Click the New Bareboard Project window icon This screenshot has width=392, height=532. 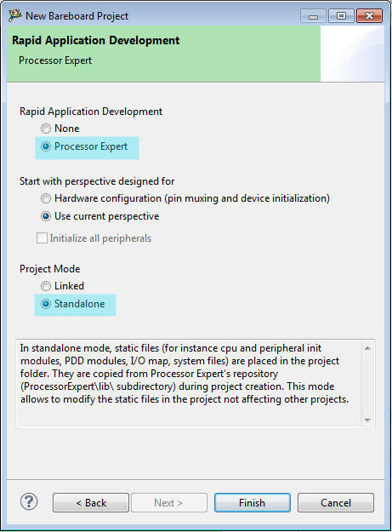click(15, 15)
